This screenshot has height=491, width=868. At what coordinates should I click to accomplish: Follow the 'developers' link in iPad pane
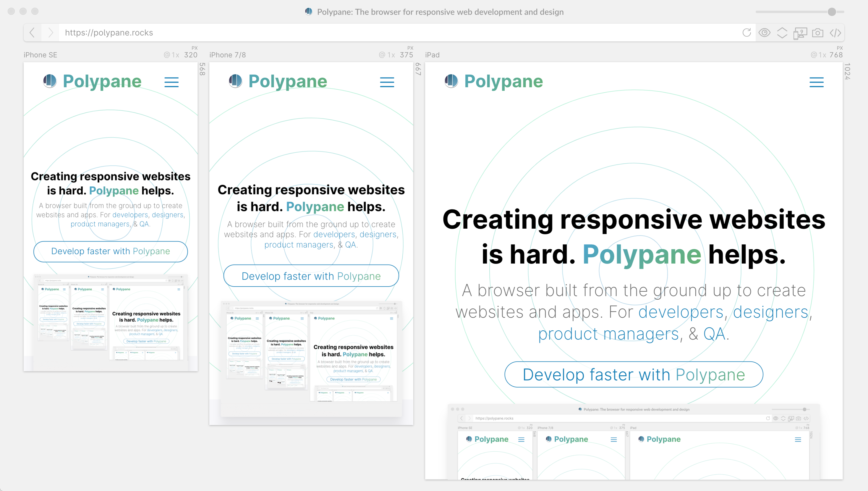point(681,312)
